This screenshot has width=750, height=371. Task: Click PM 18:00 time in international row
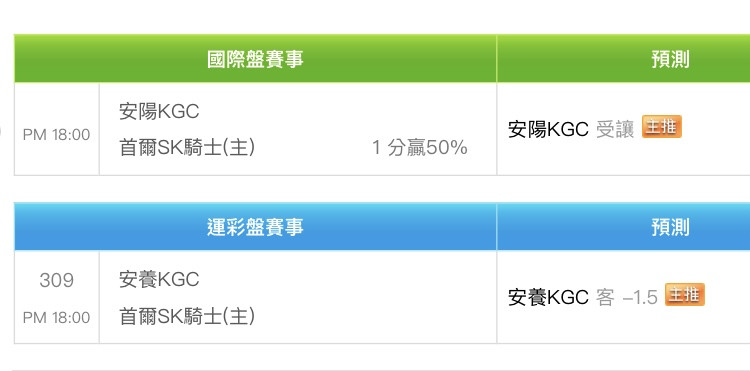56,135
